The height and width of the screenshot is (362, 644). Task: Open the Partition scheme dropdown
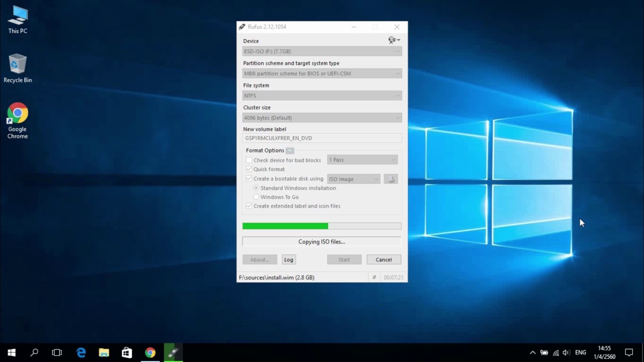point(322,73)
